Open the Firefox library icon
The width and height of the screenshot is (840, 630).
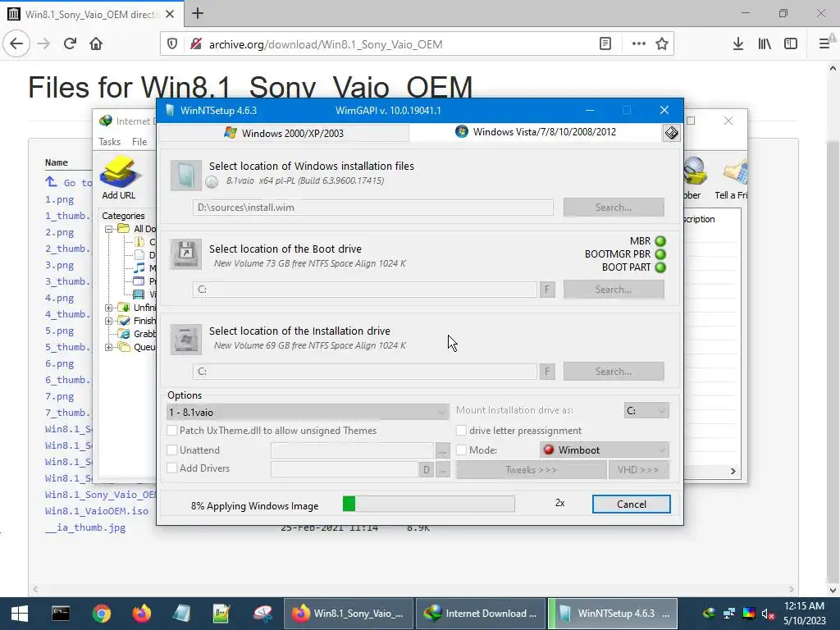pyautogui.click(x=765, y=43)
